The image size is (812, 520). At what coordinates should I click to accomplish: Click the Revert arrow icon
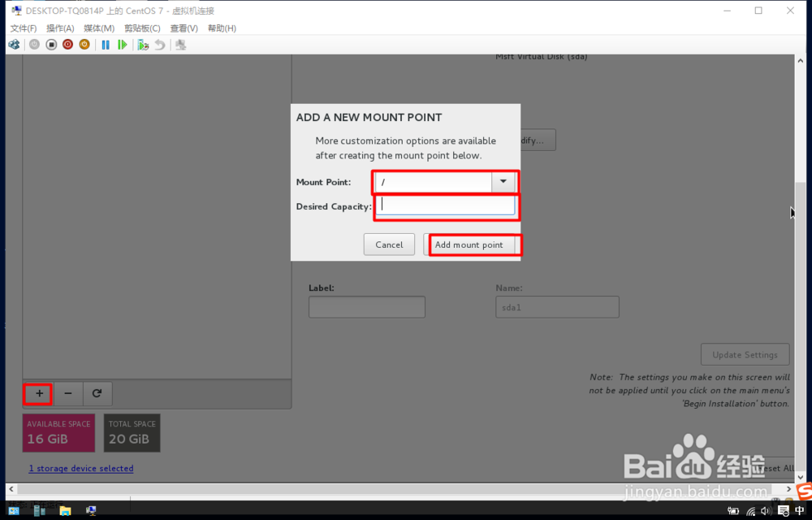[160, 45]
